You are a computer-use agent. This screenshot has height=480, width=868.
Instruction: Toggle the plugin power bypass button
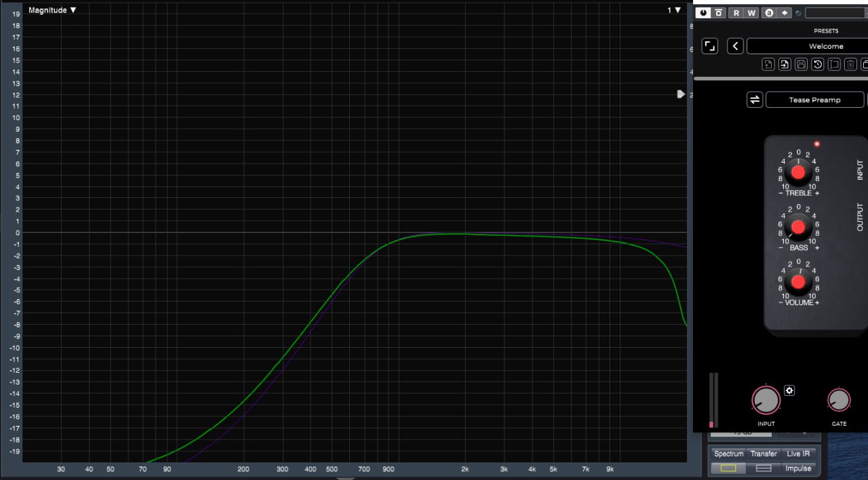pos(703,13)
